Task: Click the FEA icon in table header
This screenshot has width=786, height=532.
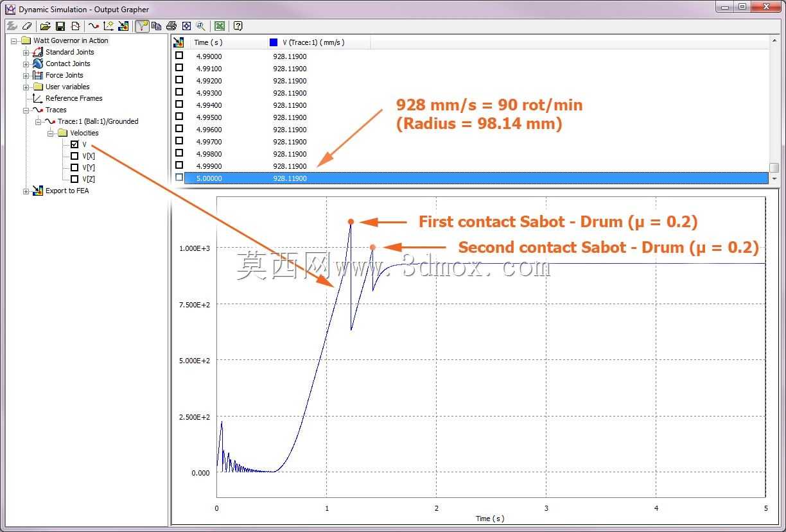Action: click(x=179, y=42)
